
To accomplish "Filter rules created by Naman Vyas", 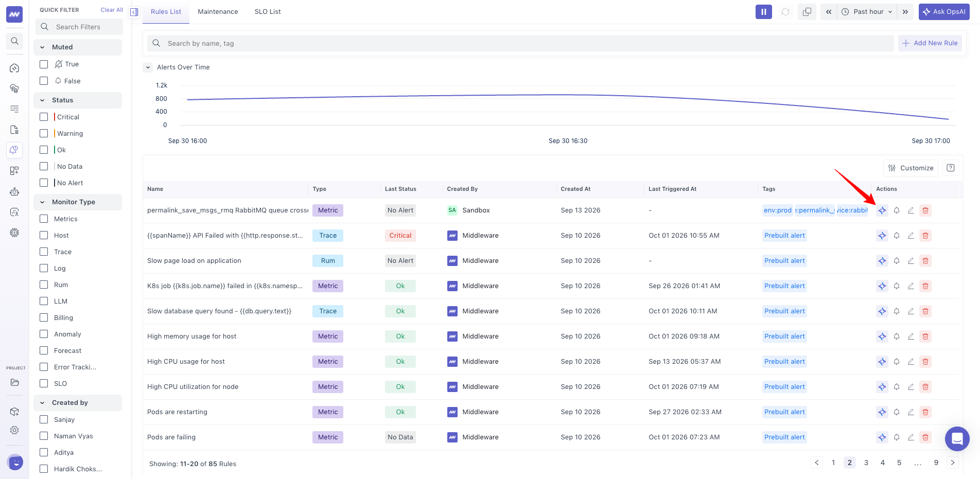I will pos(44,436).
